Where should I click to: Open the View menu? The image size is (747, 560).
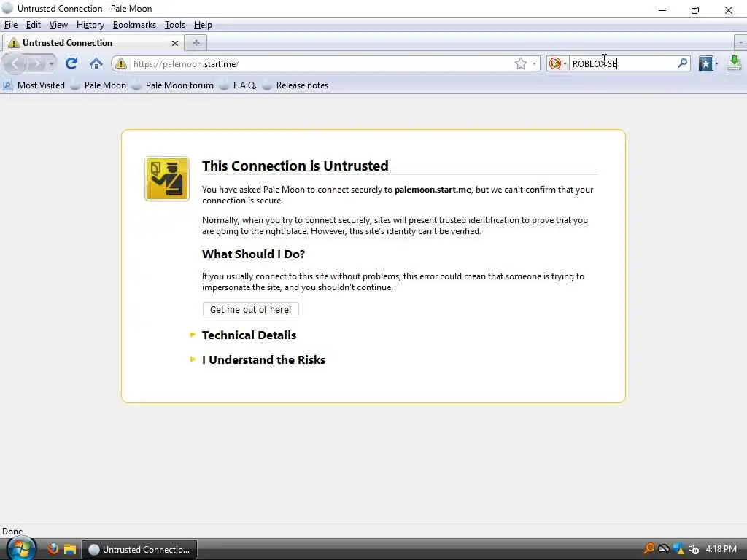click(x=58, y=25)
